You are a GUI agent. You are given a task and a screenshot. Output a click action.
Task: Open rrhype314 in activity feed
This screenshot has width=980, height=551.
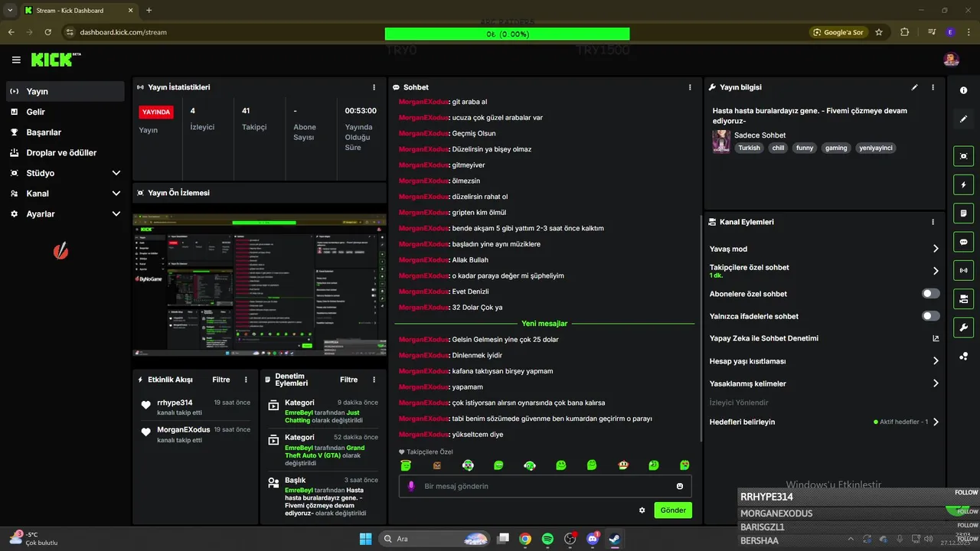[x=175, y=403]
